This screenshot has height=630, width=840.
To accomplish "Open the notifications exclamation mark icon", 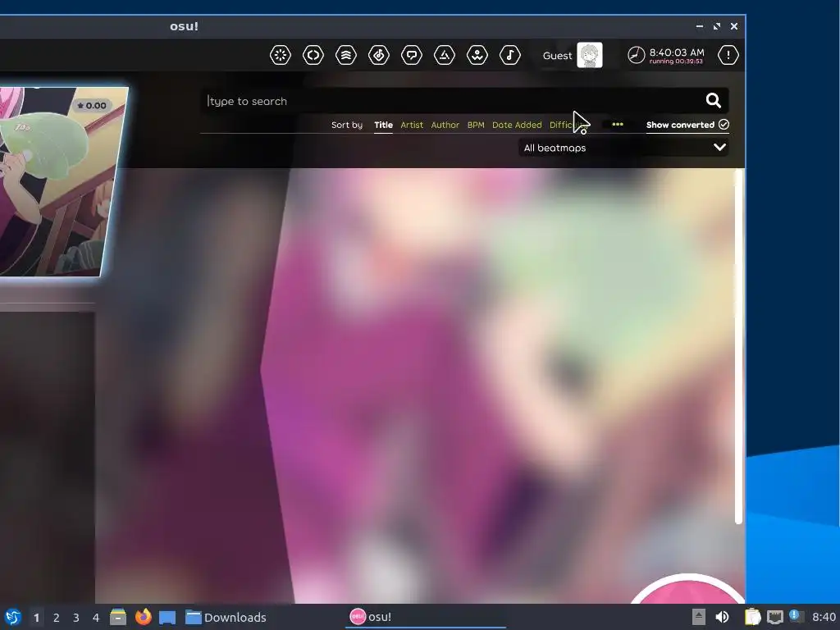I will coord(728,55).
